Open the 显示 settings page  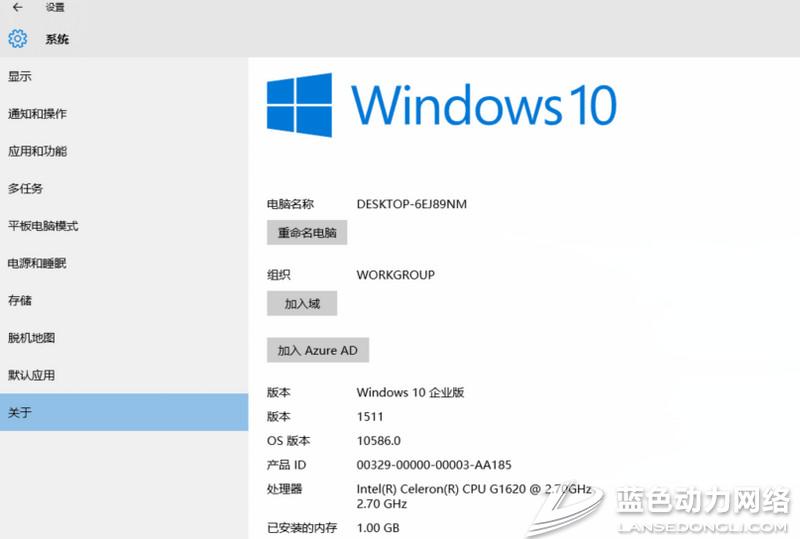click(x=20, y=77)
